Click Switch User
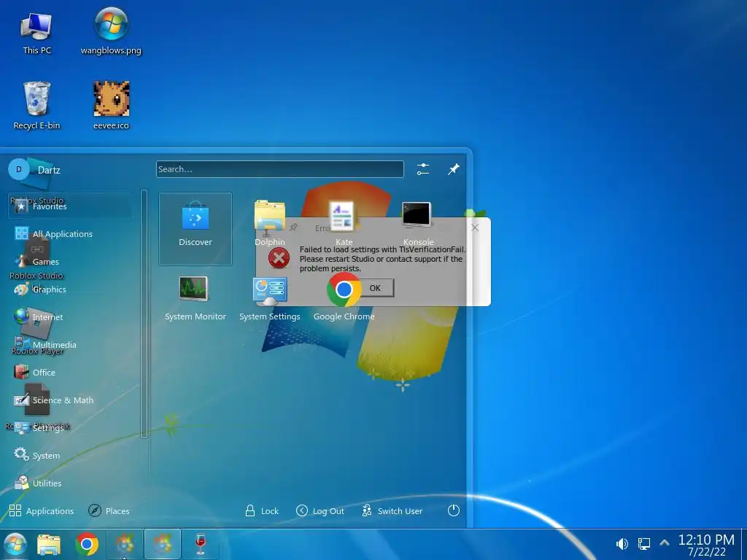The image size is (747, 560). tap(392, 511)
